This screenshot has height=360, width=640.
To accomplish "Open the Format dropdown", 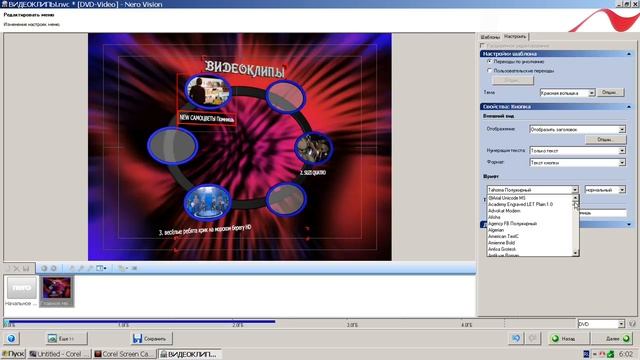I will tap(577, 162).
